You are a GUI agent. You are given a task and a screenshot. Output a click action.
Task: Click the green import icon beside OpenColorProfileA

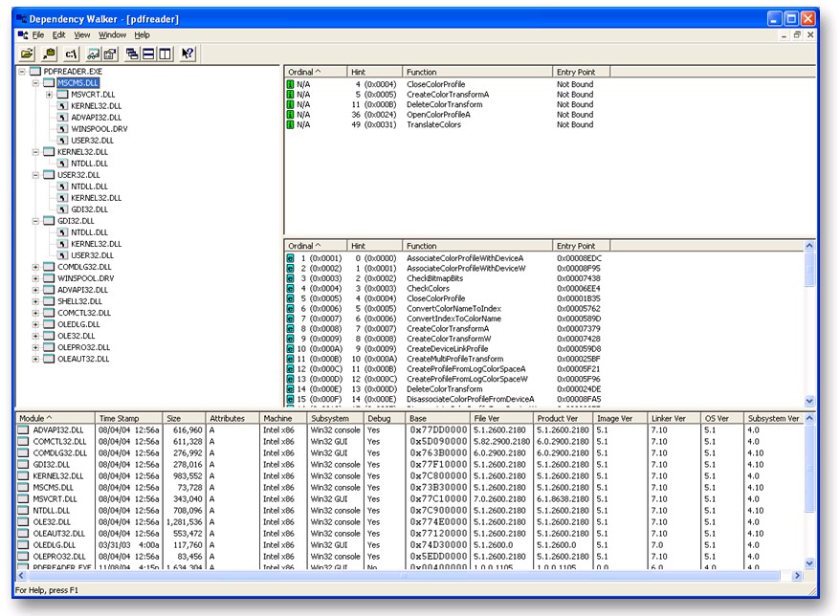[290, 115]
